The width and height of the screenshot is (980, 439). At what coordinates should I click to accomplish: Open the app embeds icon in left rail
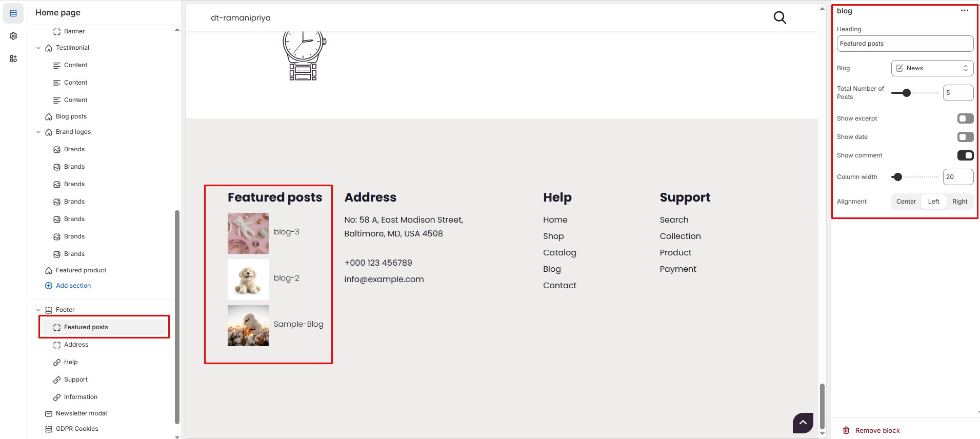click(13, 58)
